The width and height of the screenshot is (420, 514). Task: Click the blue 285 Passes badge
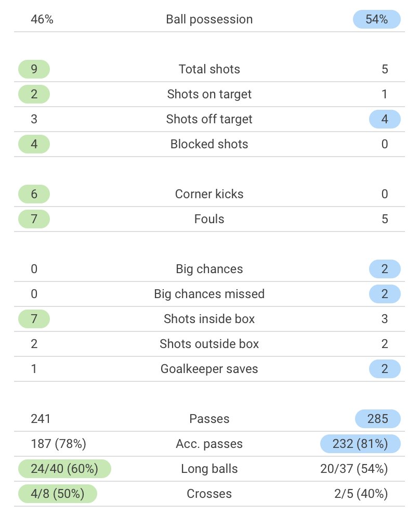click(377, 419)
